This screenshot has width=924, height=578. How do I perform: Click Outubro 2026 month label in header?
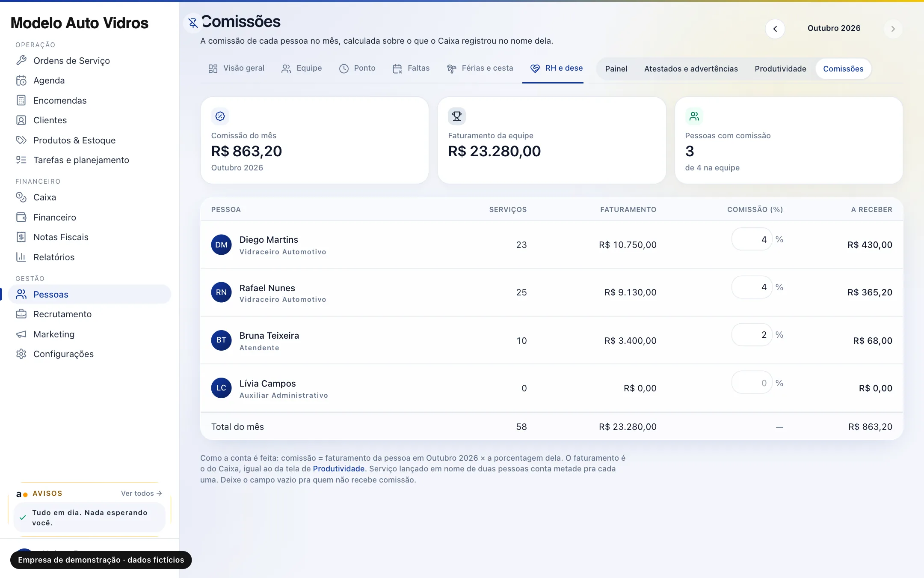coord(834,28)
